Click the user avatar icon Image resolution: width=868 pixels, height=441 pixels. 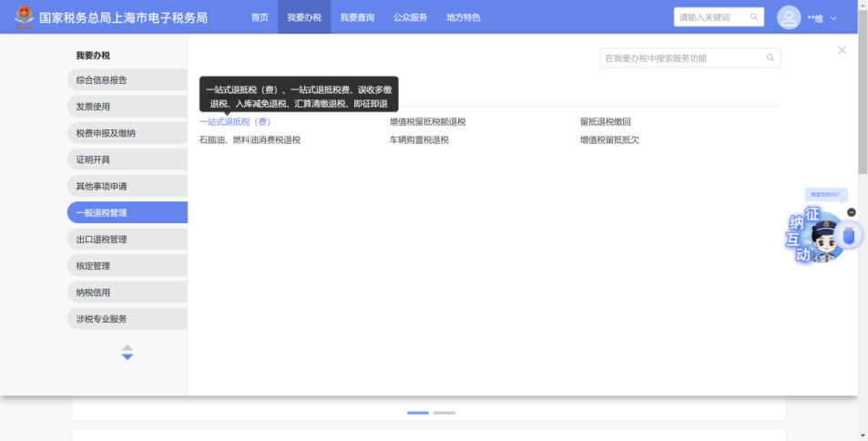(x=788, y=17)
